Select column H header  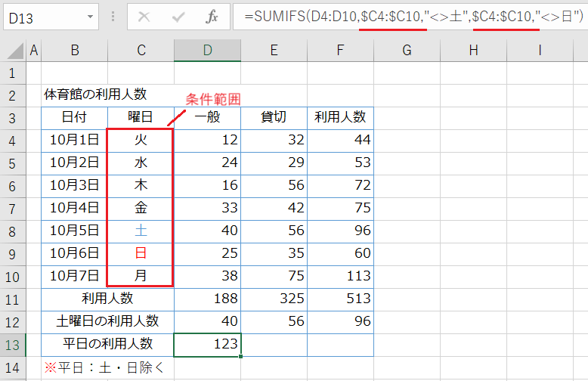474,50
